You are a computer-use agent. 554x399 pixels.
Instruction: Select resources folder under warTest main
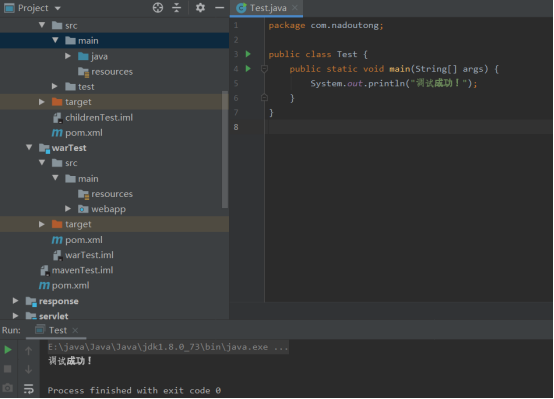point(105,194)
